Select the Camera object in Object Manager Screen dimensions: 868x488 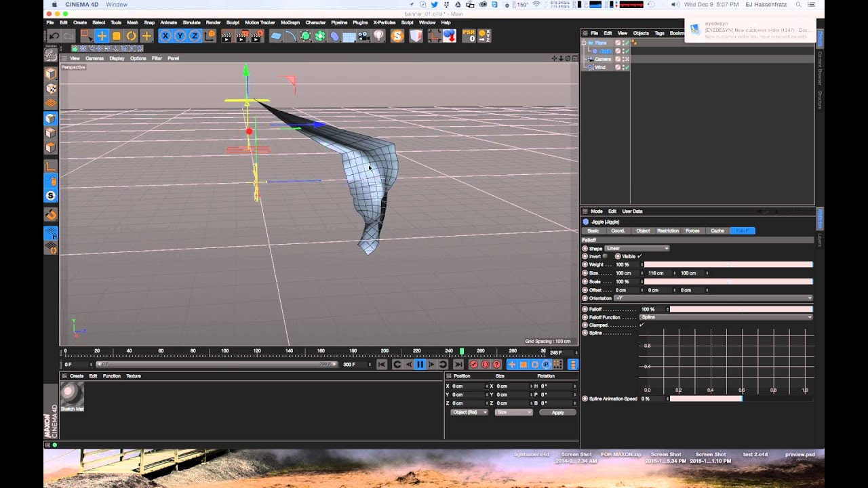[x=601, y=59]
